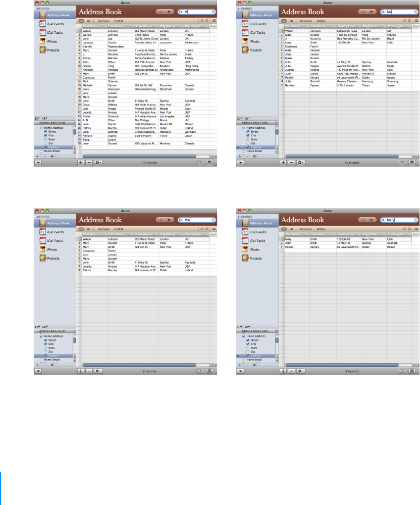
Task: Click Street column header in 9-records window
Action: click(146, 234)
